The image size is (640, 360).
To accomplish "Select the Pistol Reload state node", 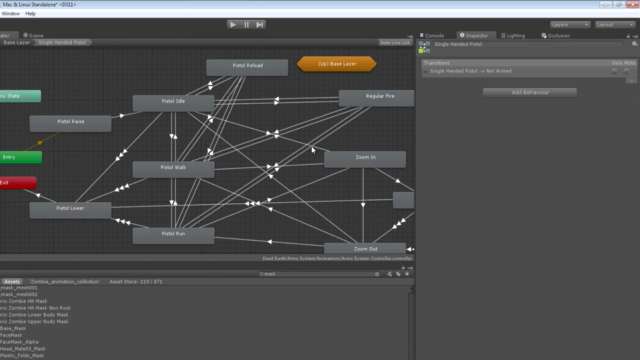I will [247, 67].
